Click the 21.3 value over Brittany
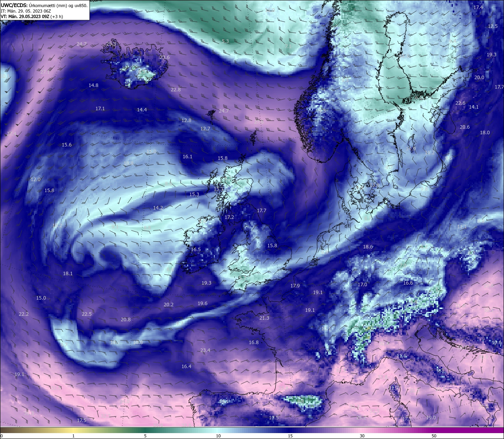The width and height of the screenshot is (504, 439). [264, 318]
